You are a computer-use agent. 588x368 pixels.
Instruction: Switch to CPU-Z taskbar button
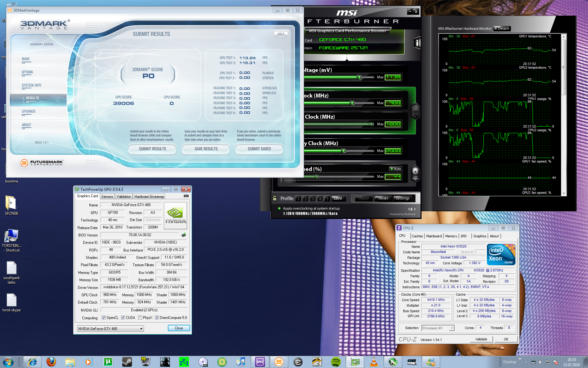pyautogui.click(x=260, y=362)
